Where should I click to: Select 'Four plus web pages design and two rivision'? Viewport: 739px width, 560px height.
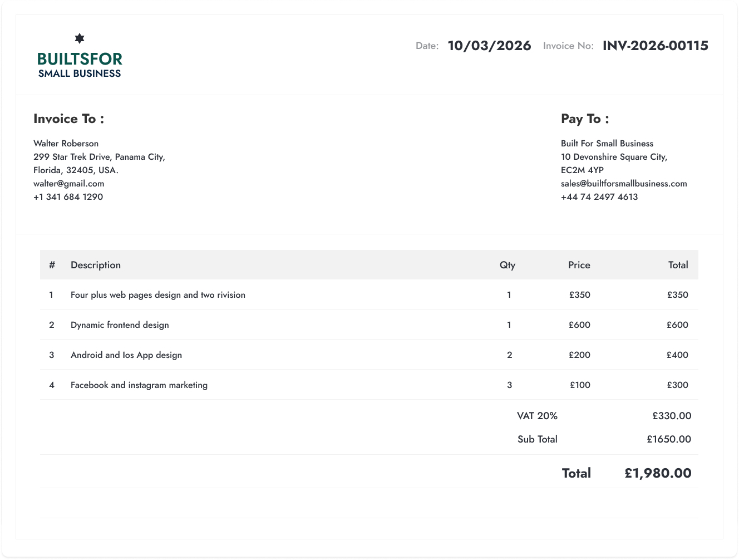click(158, 295)
